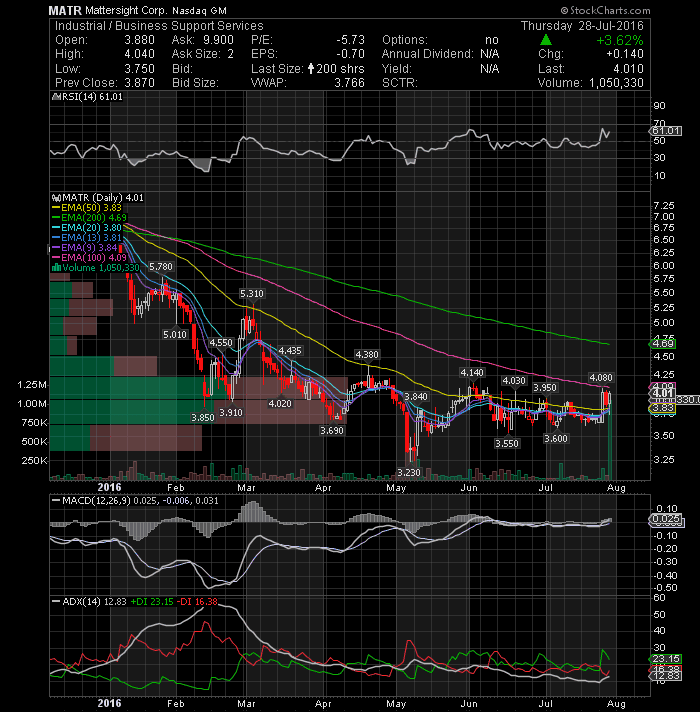
Task: Click the RSI(14) line icon
Action: [x=57, y=97]
